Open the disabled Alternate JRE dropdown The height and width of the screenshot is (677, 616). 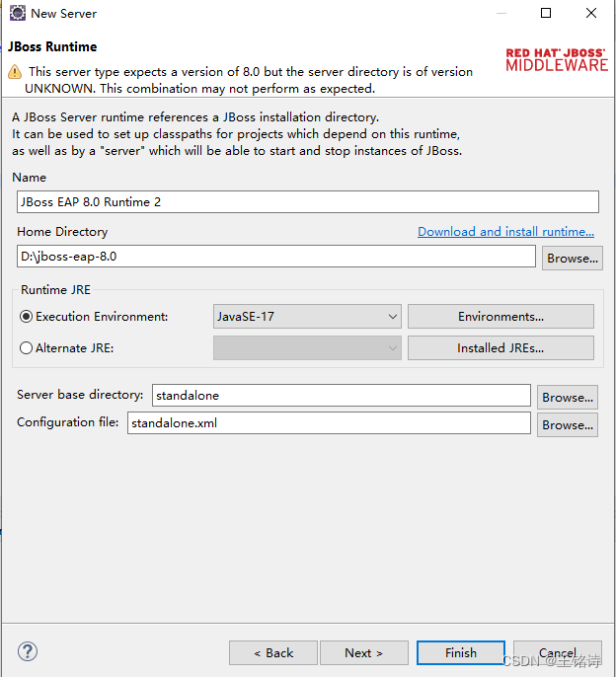307,348
